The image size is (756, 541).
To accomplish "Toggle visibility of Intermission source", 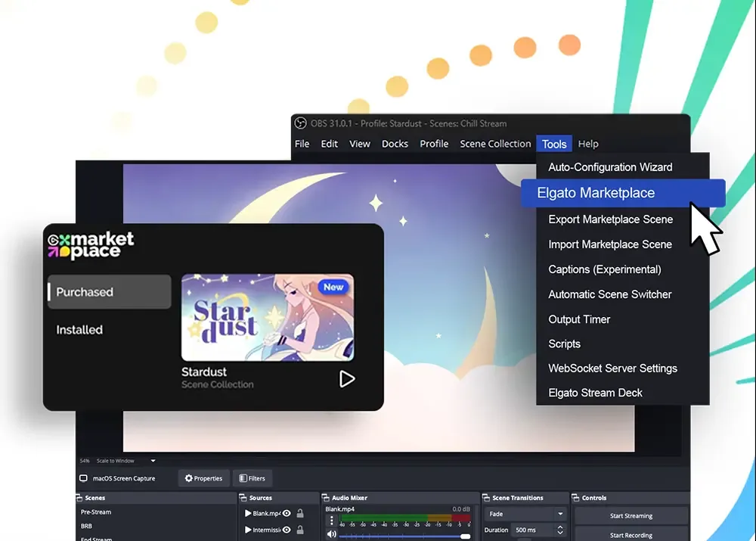I will 287,530.
